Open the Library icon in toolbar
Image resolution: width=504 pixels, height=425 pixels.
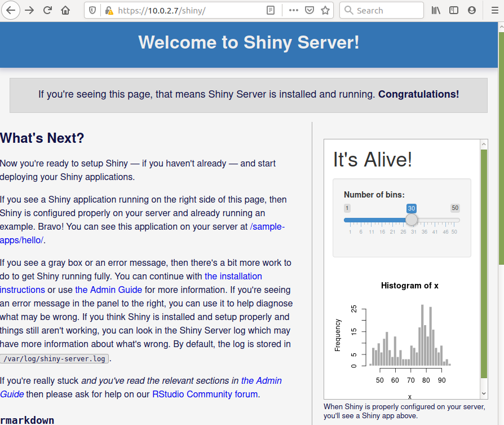pos(436,11)
